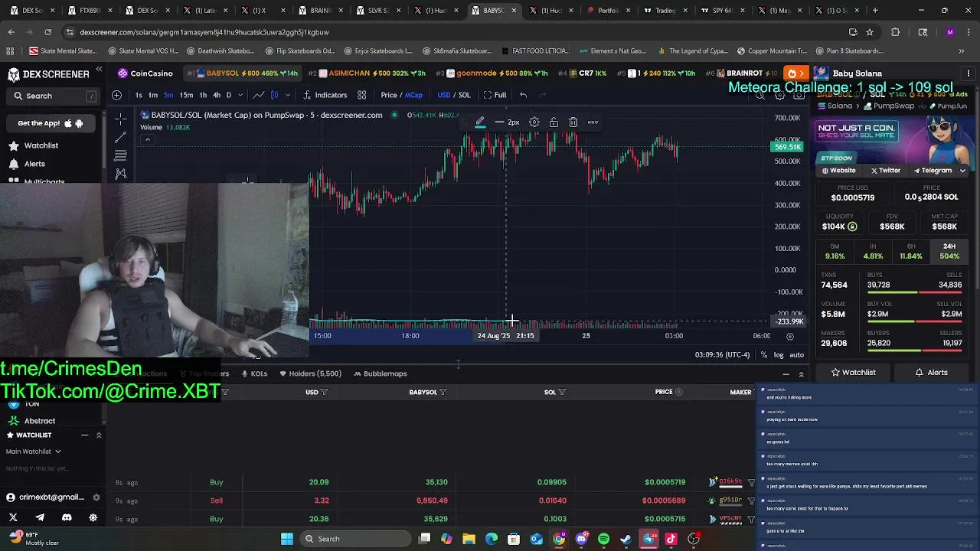Collapse transactions panel double chevron
Screen dimensions: 980x551
click(801, 374)
